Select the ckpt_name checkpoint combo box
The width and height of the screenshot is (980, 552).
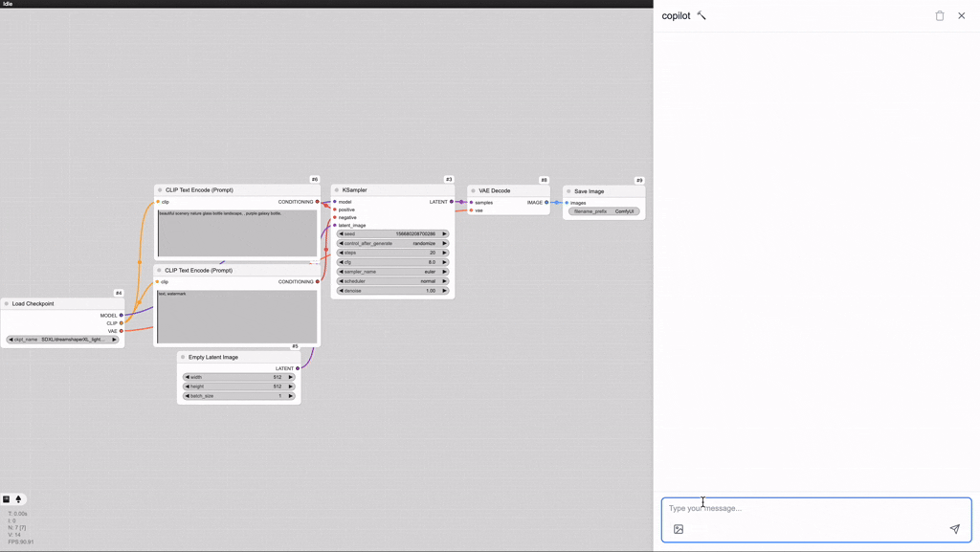pos(62,340)
